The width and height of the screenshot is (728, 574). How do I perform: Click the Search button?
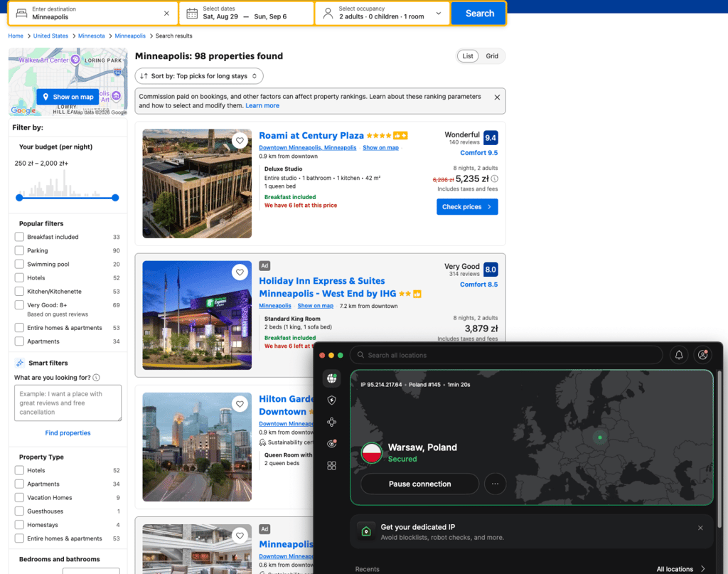coord(479,14)
